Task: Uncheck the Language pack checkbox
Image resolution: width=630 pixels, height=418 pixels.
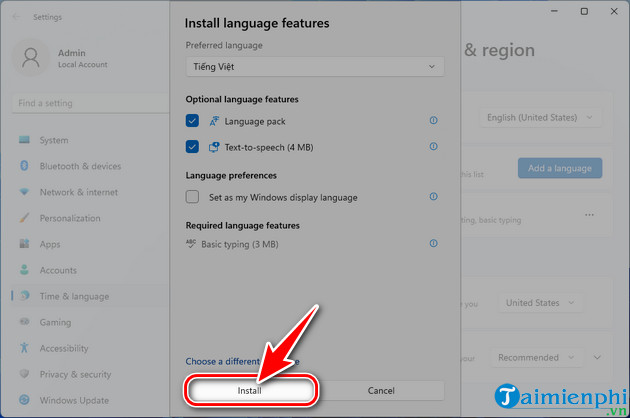Action: [x=192, y=121]
